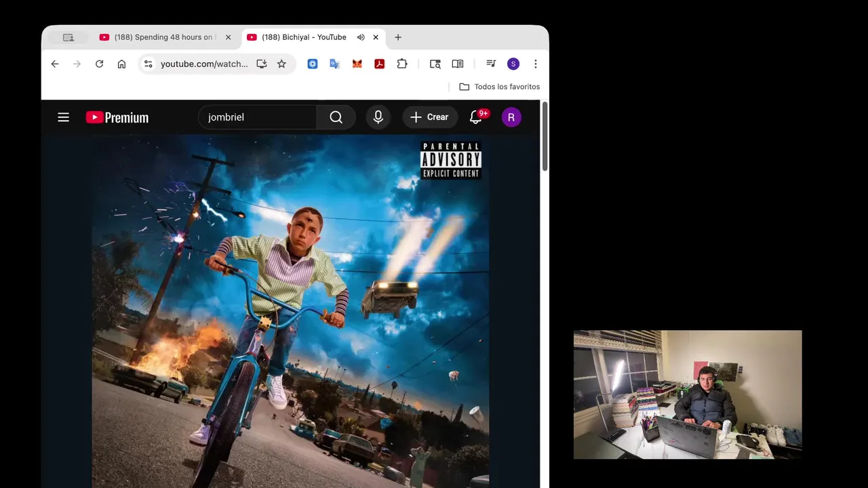Open the Todos los favoritos folder

pos(500,87)
